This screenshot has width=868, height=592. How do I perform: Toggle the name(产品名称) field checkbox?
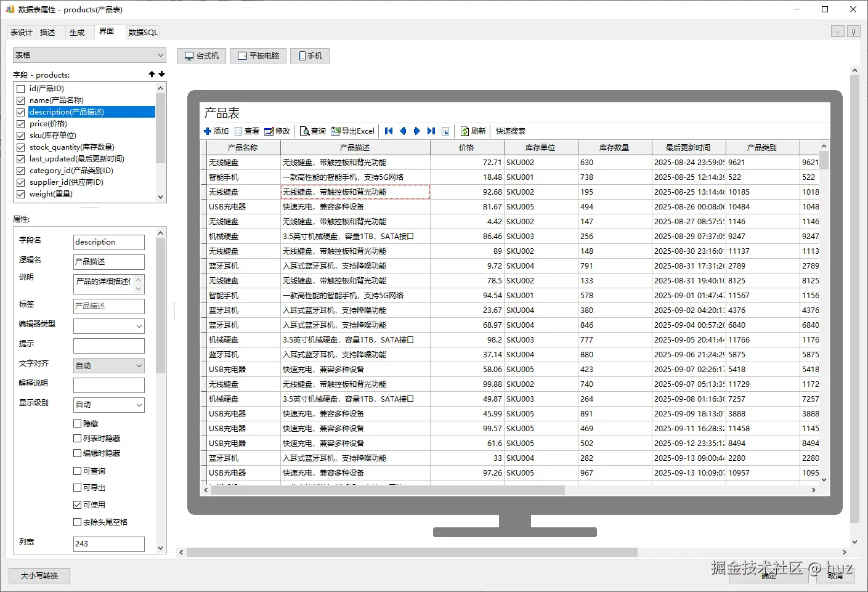21,100
